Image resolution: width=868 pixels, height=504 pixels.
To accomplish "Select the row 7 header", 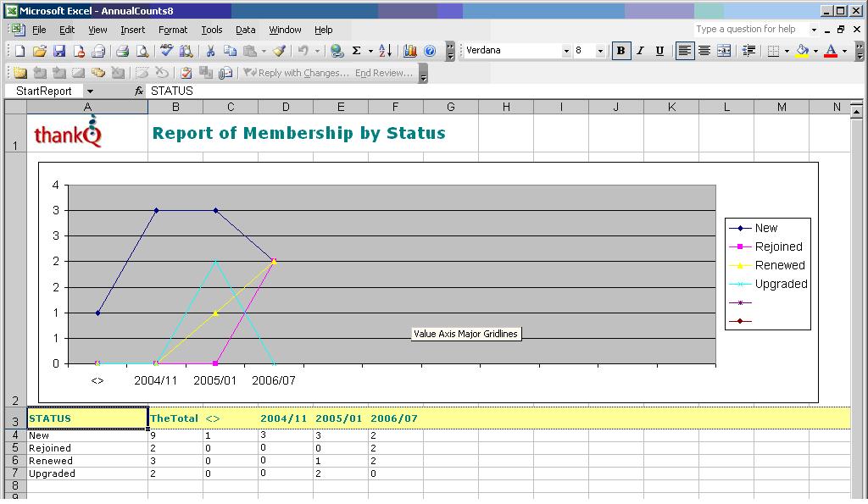I will pyautogui.click(x=15, y=473).
